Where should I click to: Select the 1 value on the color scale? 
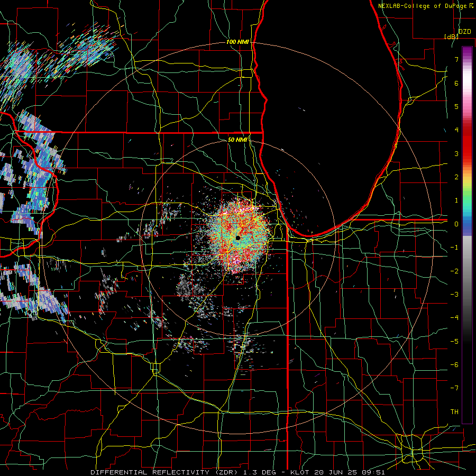pos(456,200)
